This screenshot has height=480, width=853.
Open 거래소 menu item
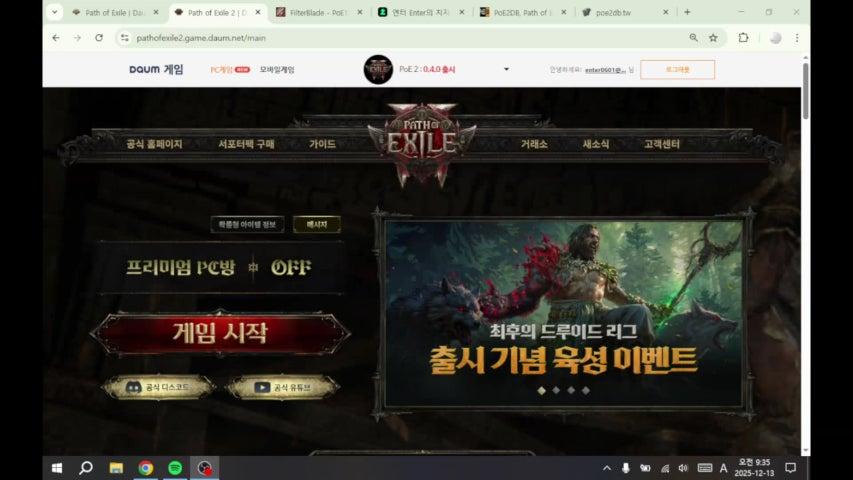[534, 144]
